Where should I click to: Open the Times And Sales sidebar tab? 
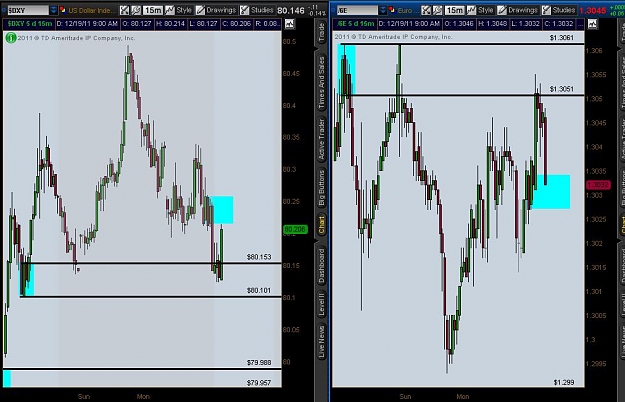(321, 83)
